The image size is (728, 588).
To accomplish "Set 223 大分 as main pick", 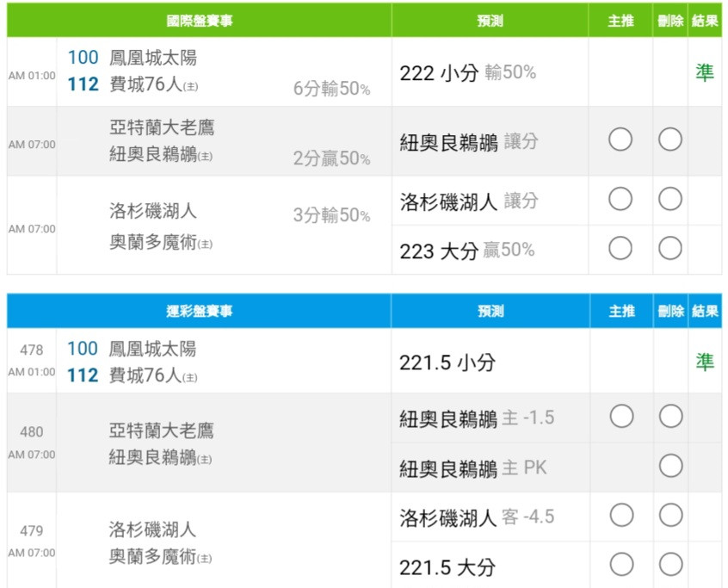I will tap(620, 249).
